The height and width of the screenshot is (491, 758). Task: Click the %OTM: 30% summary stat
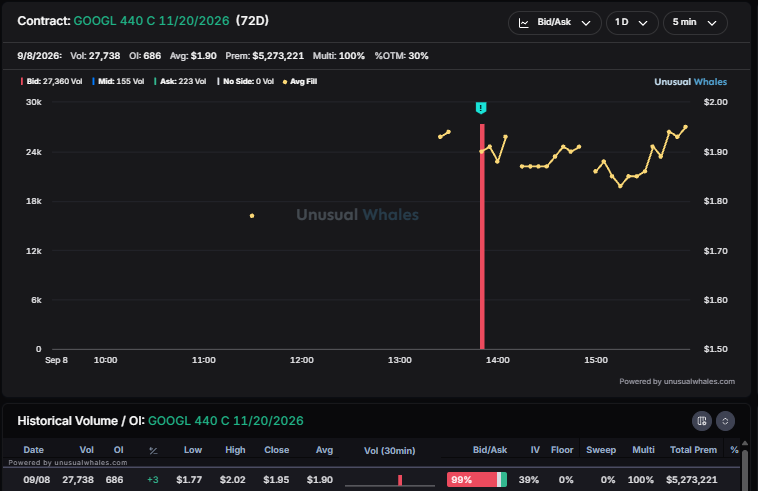point(401,56)
